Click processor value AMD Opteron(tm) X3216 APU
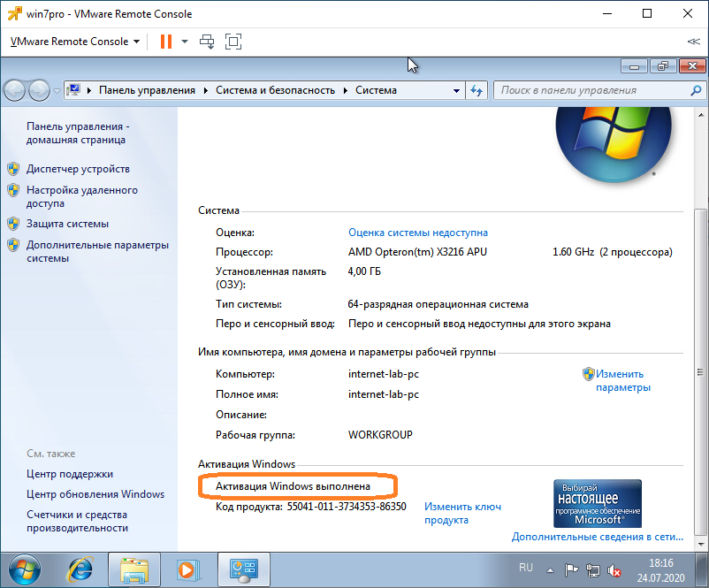Image resolution: width=709 pixels, height=588 pixels. pos(417,252)
